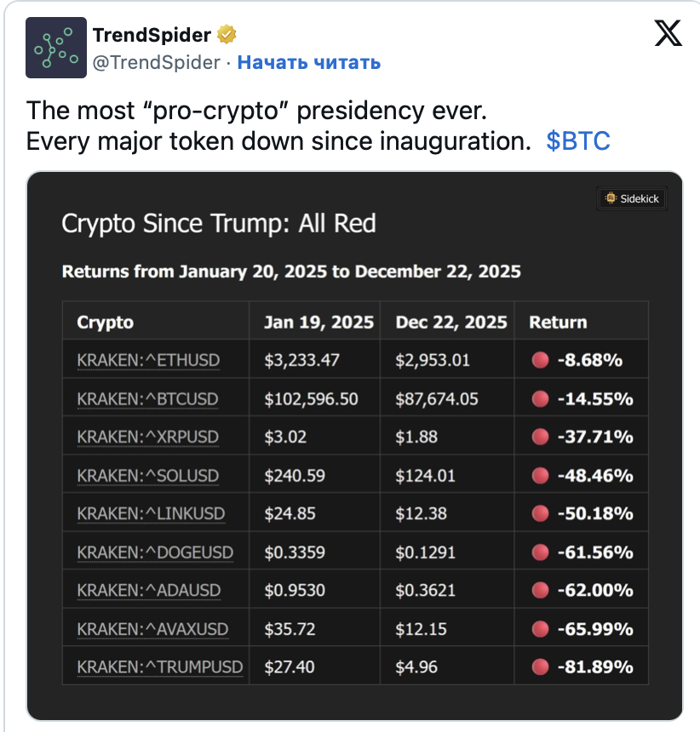Click the KRAKEN:^LINKUSD ticker

click(150, 513)
